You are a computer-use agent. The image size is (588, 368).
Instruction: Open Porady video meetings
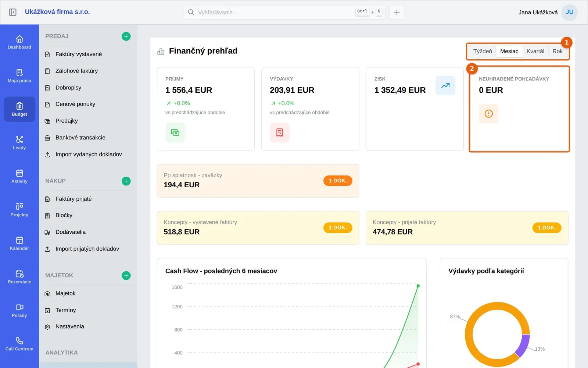click(19, 310)
